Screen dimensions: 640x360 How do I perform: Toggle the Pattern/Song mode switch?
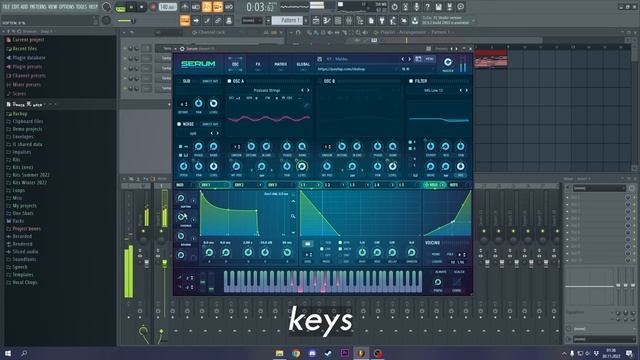(120, 7)
